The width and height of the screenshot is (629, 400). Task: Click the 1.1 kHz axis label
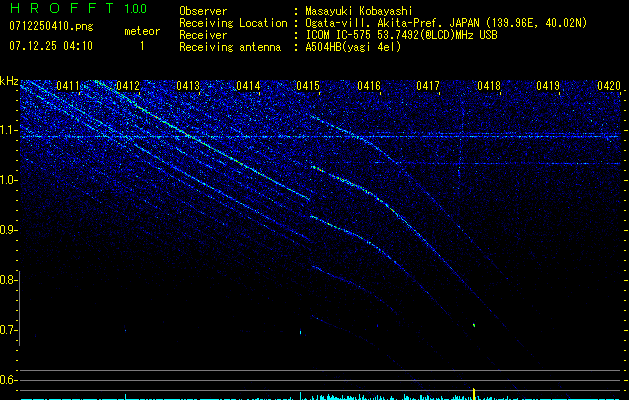tap(8, 130)
